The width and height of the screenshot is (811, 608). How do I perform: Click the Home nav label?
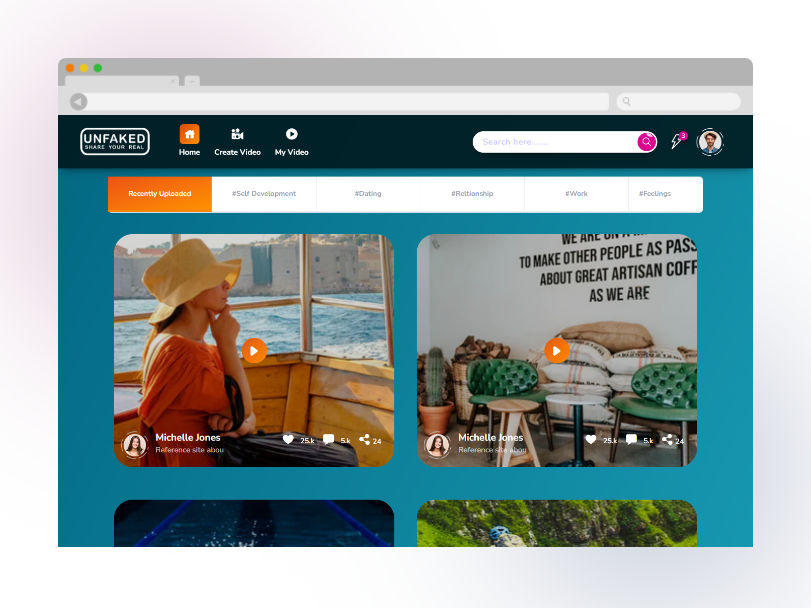click(x=189, y=152)
